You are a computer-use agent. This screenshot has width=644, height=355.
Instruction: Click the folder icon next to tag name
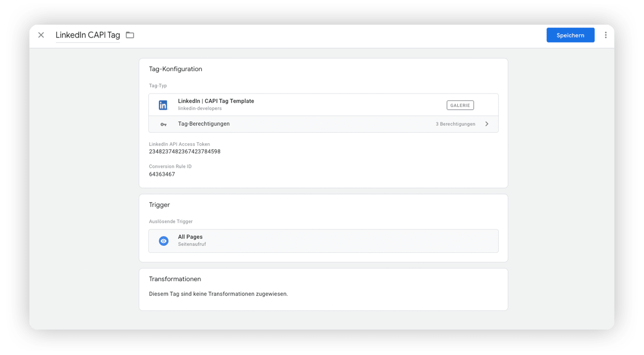(x=130, y=35)
